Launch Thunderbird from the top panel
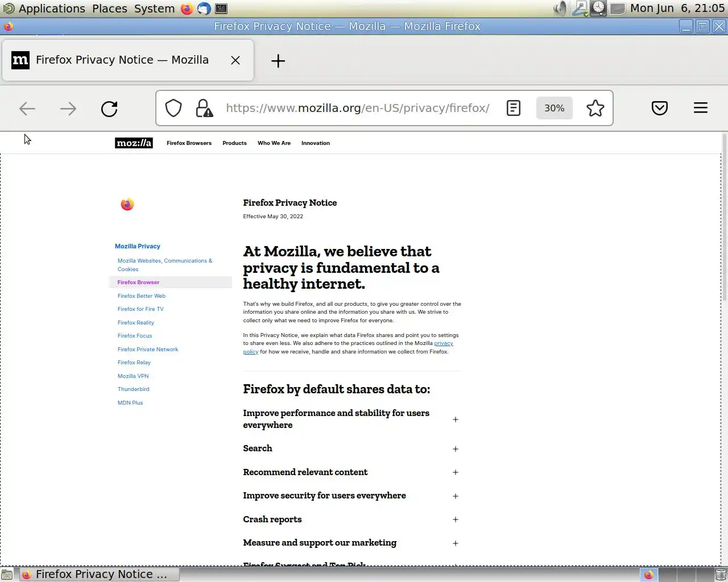Image resolution: width=728 pixels, height=582 pixels. [204, 9]
